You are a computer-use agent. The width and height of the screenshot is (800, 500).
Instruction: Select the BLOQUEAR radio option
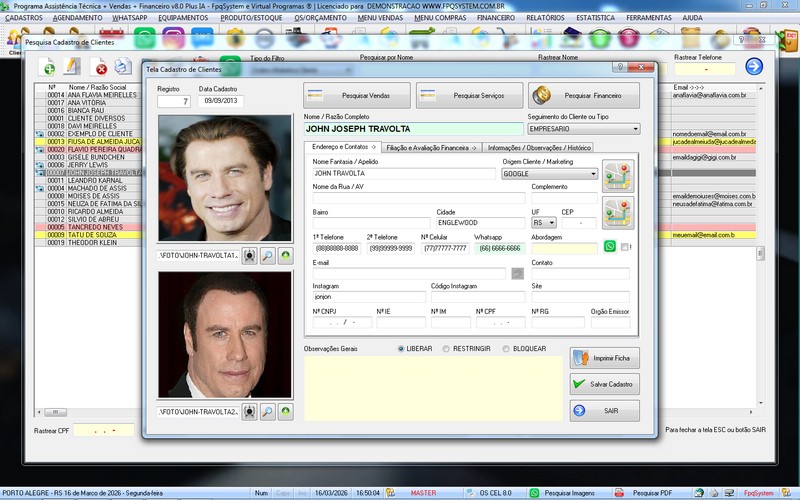pyautogui.click(x=506, y=349)
